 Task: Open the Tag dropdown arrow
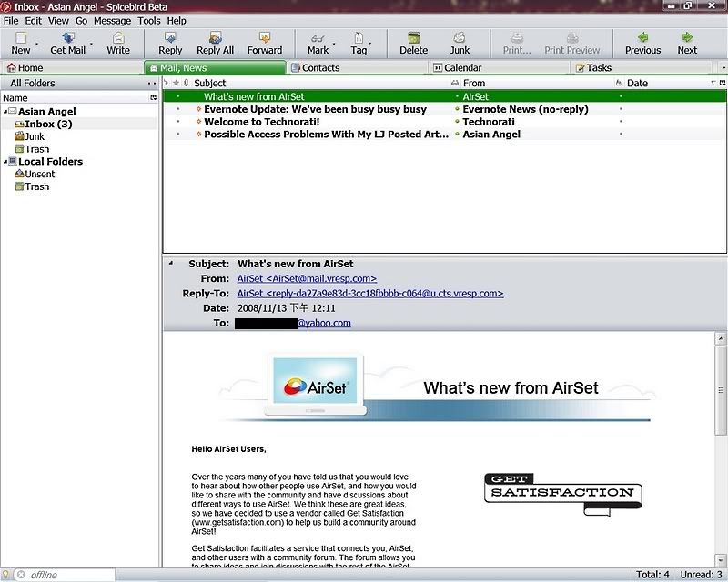(x=370, y=44)
